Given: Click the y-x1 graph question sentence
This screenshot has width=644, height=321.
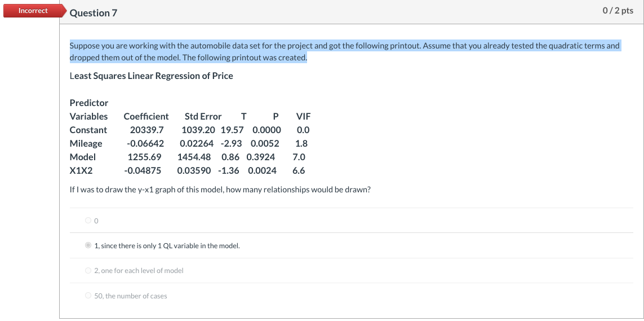Looking at the screenshot, I should 220,190.
